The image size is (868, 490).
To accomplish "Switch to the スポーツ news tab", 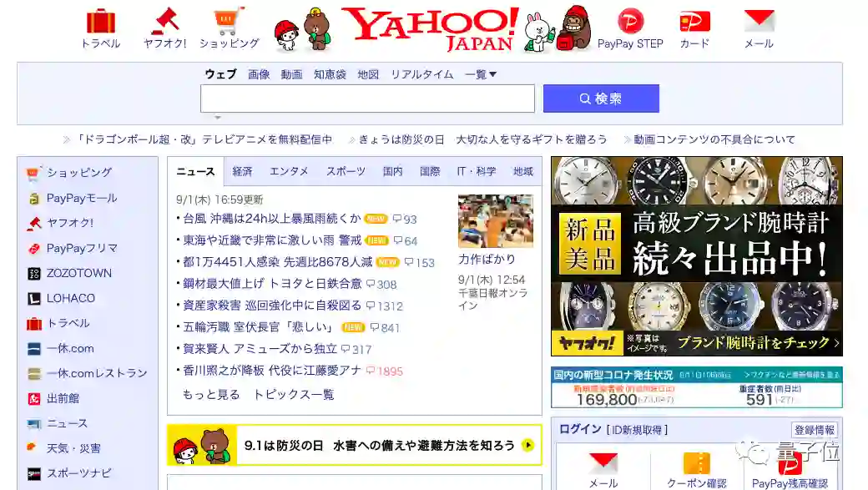I will coord(346,172).
